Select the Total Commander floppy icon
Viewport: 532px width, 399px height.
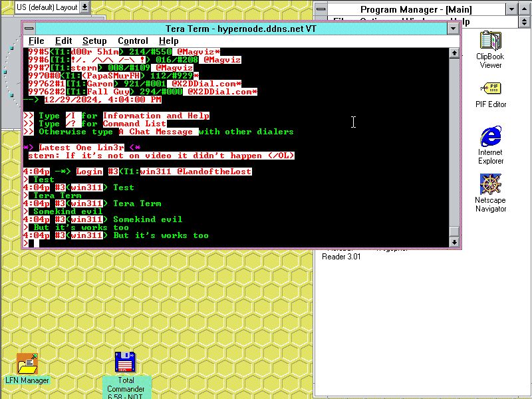click(x=126, y=363)
